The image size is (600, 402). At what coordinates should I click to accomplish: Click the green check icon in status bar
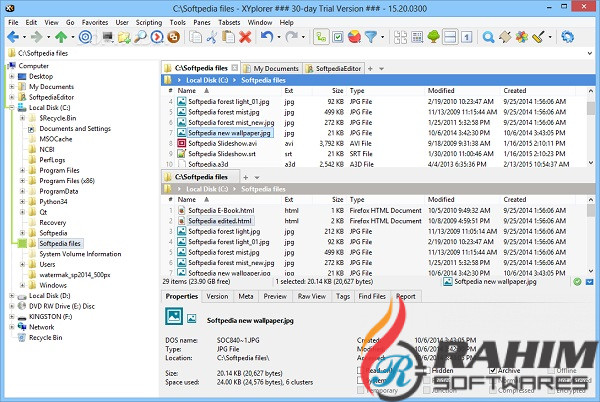[x=577, y=282]
